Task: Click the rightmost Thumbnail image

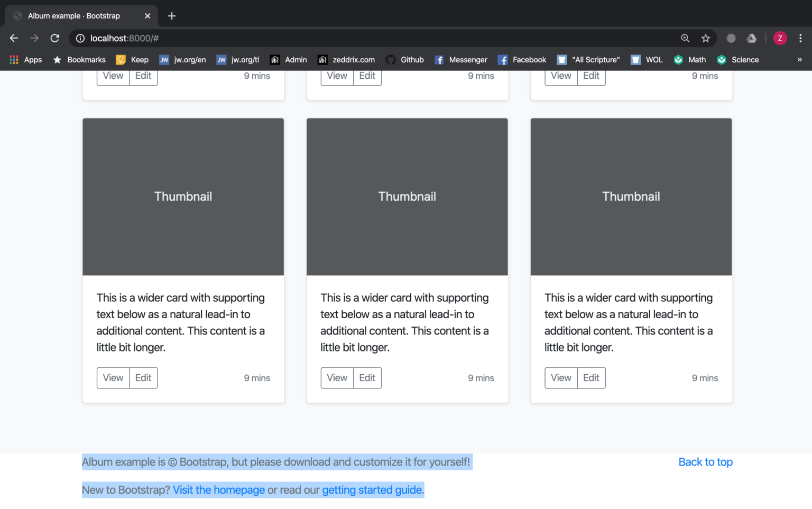Action: 631,197
